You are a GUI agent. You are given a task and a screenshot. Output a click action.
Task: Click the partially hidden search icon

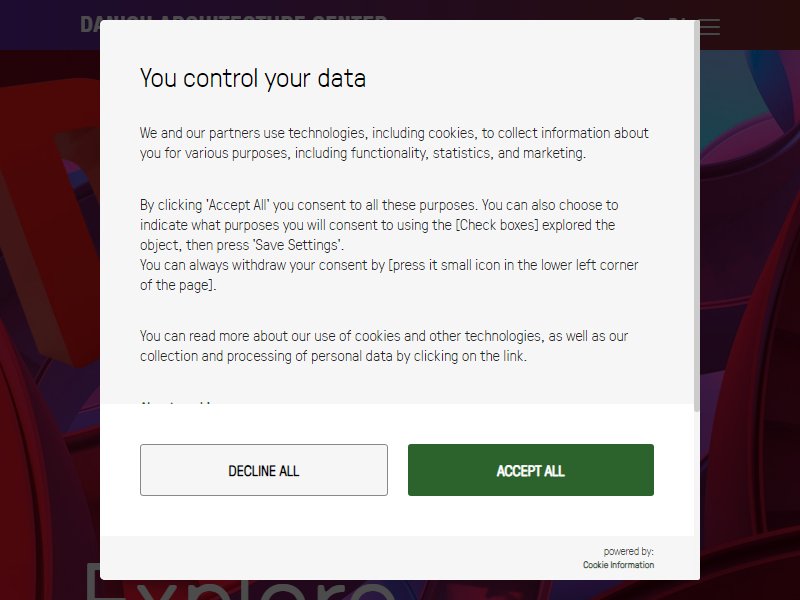coord(639,19)
